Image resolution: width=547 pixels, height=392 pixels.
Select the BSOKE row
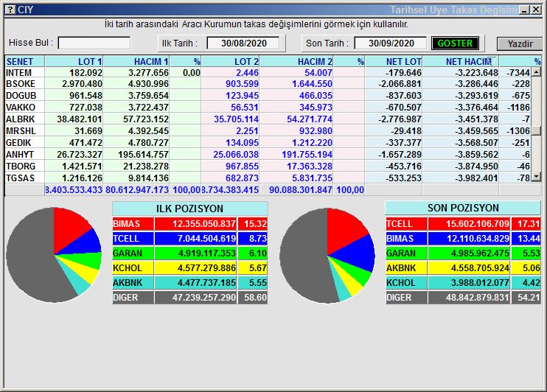tap(268, 84)
